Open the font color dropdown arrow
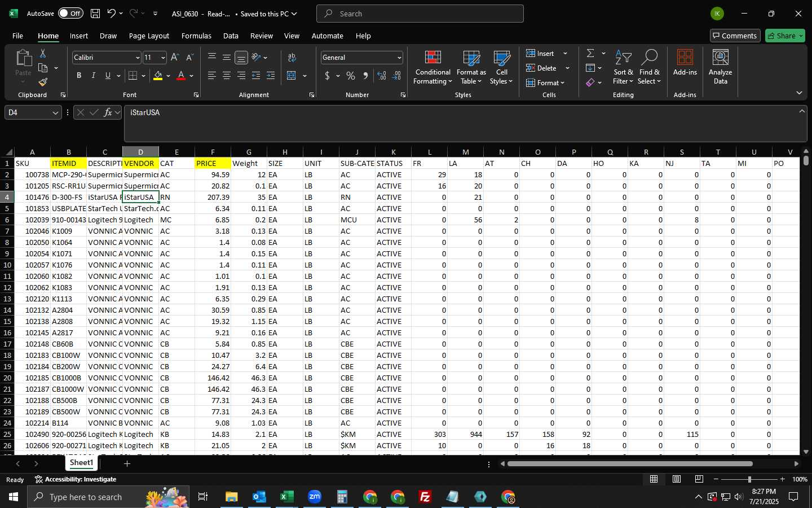Image resolution: width=812 pixels, height=508 pixels. [x=192, y=76]
